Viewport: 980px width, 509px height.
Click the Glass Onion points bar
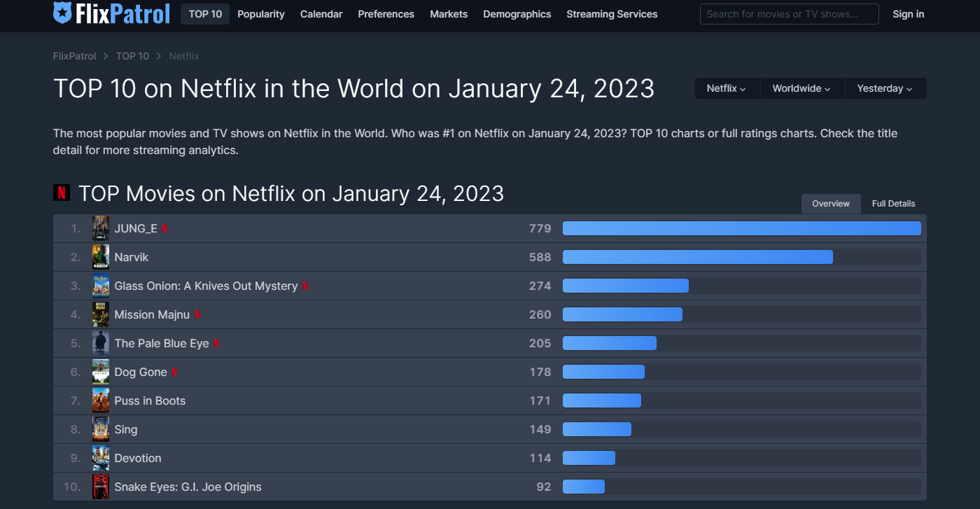[x=626, y=286]
